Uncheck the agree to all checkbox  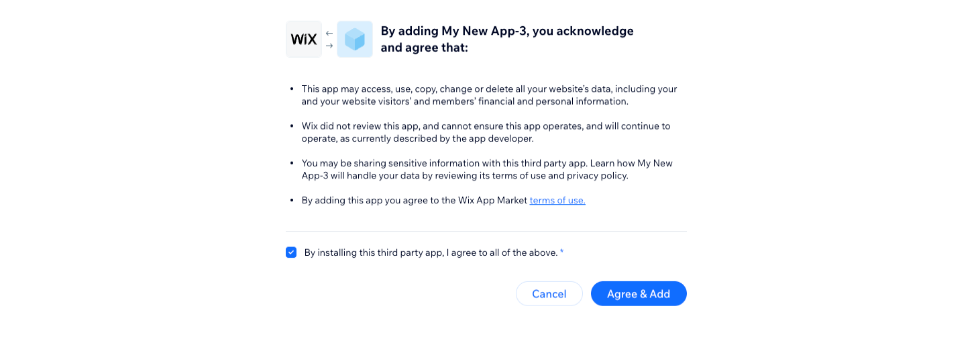[291, 252]
